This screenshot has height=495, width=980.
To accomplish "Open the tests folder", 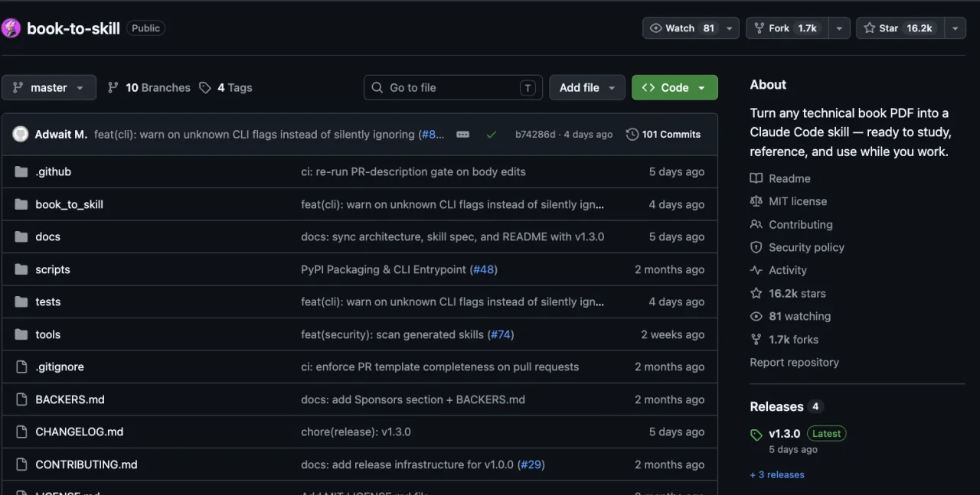I will 47,301.
